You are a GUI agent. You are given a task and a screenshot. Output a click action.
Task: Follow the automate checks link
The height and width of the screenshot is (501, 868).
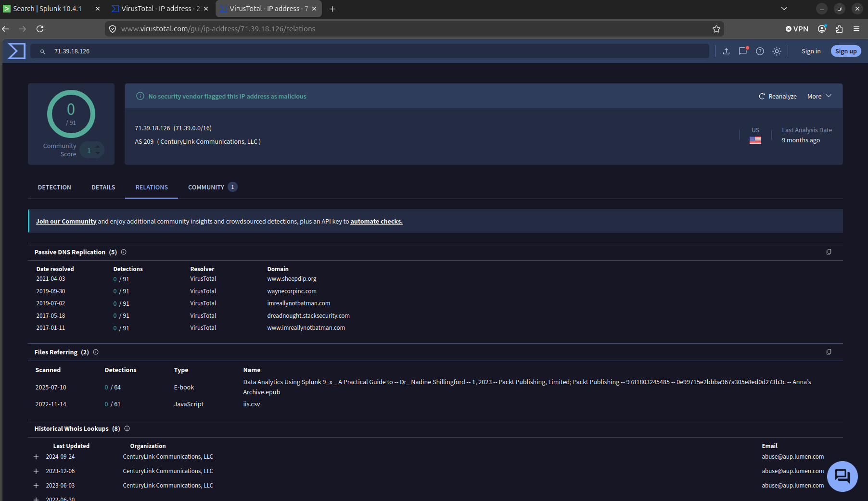tap(376, 221)
